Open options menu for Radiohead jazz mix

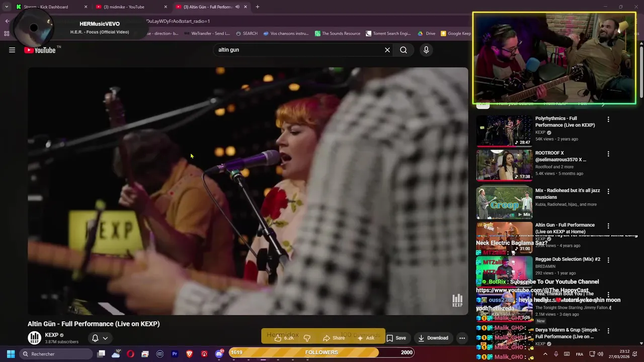click(x=608, y=192)
